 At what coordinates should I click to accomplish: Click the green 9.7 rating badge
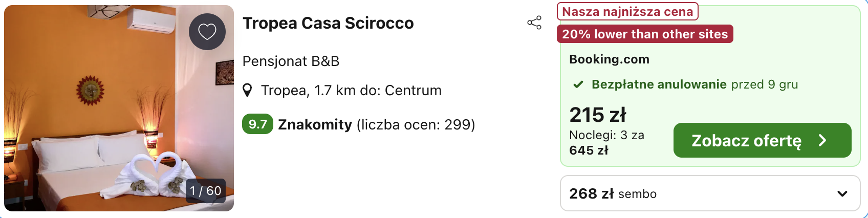point(257,124)
